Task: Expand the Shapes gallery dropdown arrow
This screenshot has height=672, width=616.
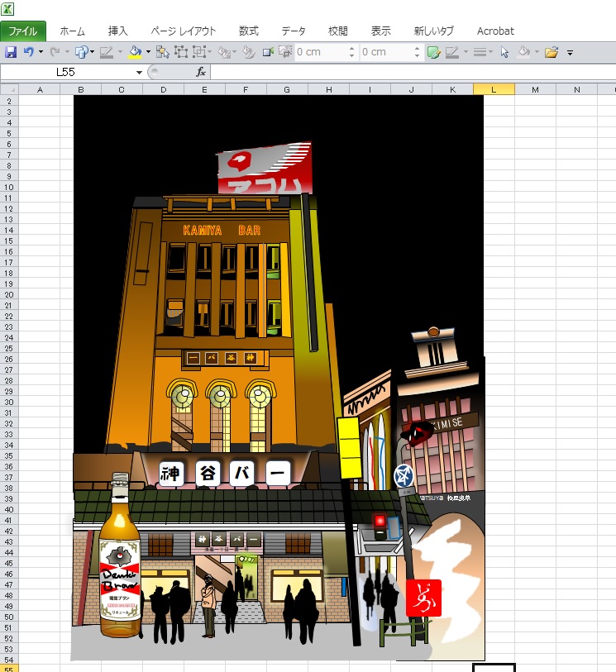Action: click(x=92, y=52)
